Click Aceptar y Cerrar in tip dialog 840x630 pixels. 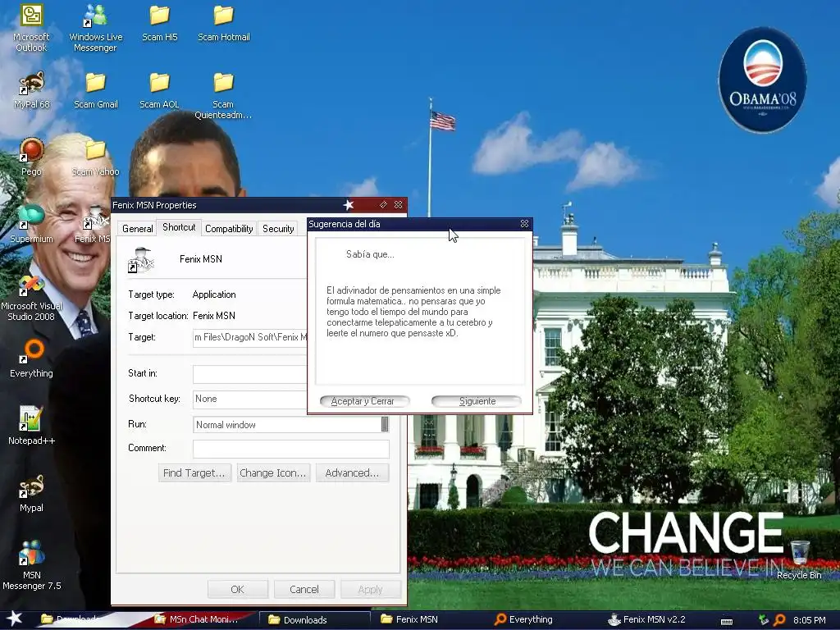[364, 401]
